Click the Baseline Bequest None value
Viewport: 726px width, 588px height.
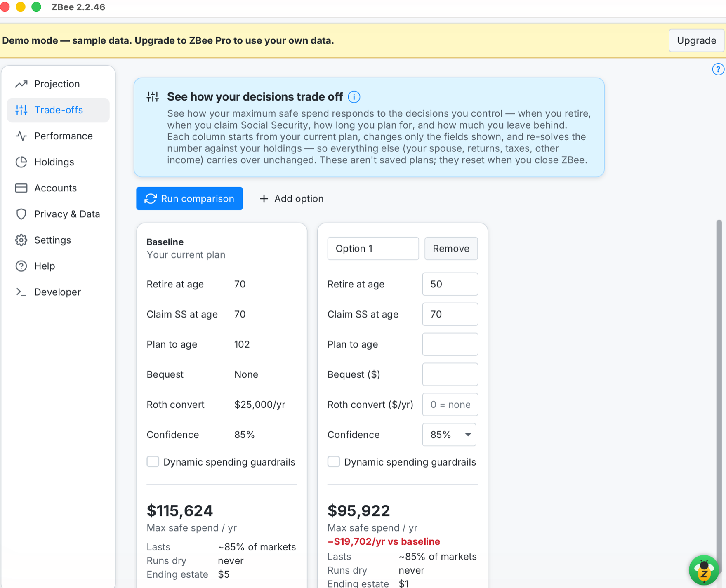[246, 374]
